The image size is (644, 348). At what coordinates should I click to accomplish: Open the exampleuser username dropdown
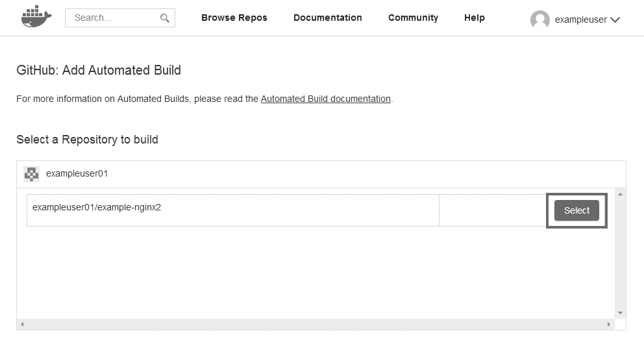(x=580, y=20)
